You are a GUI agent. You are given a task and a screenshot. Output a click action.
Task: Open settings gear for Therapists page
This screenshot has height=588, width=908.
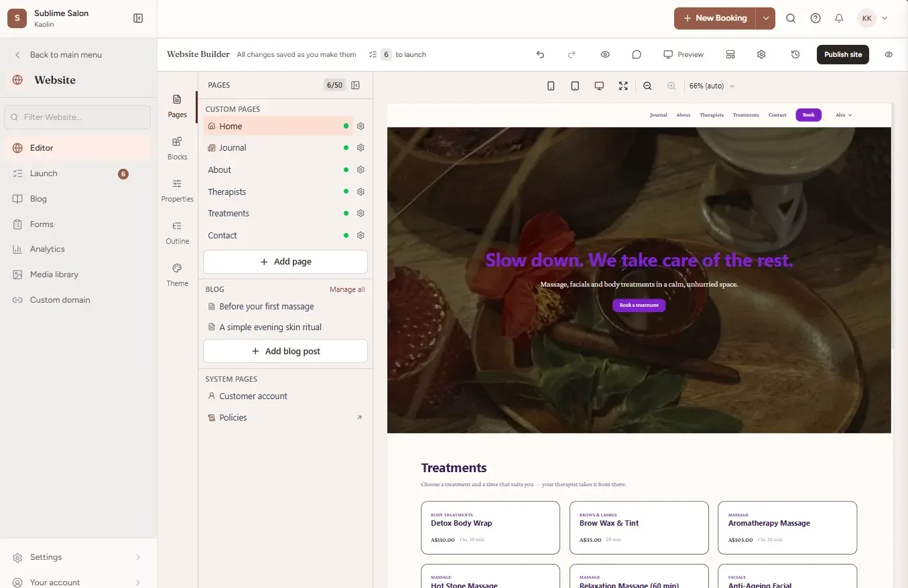pos(361,192)
